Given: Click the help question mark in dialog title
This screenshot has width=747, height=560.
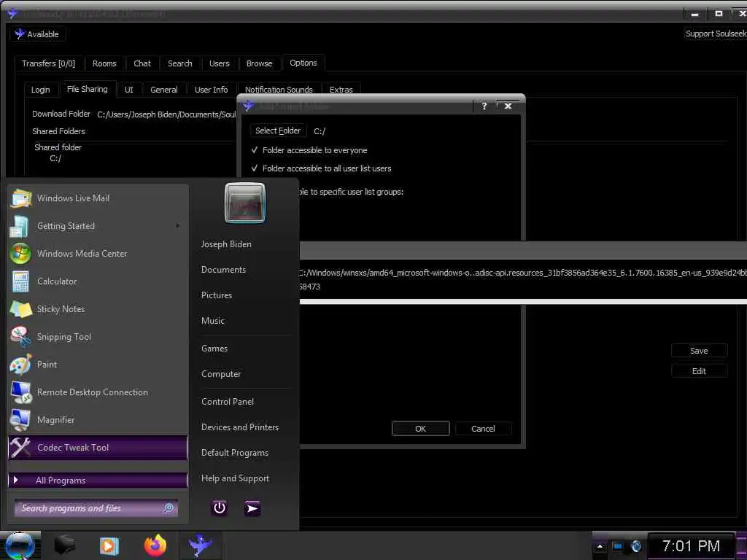Looking at the screenshot, I should (x=484, y=106).
